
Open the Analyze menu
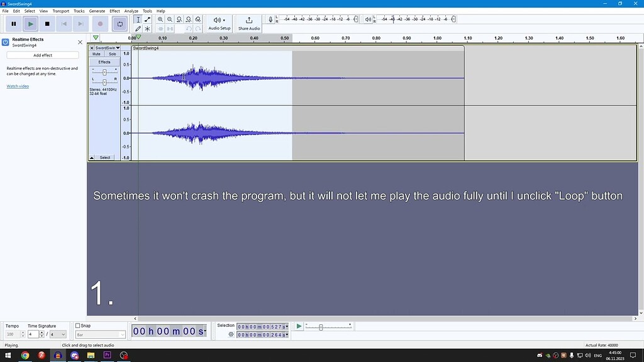coord(131,11)
